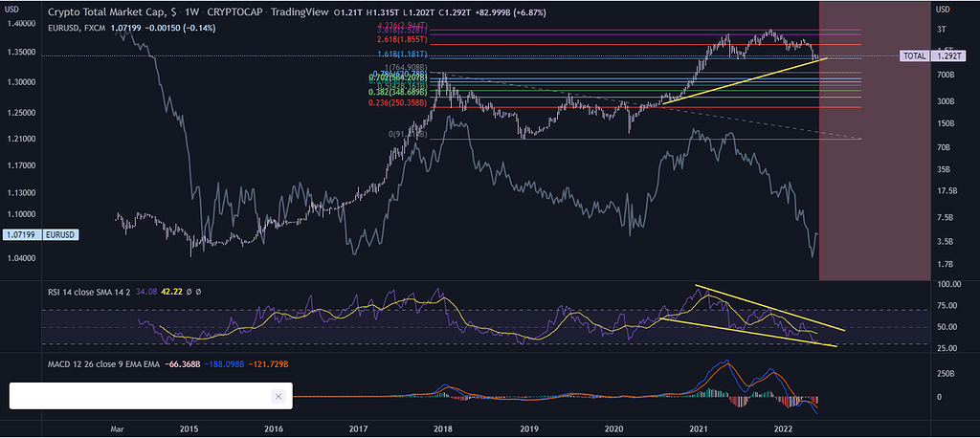The image size is (980, 438).
Task: Click the Crypto Total Market Cap title
Action: pos(103,11)
